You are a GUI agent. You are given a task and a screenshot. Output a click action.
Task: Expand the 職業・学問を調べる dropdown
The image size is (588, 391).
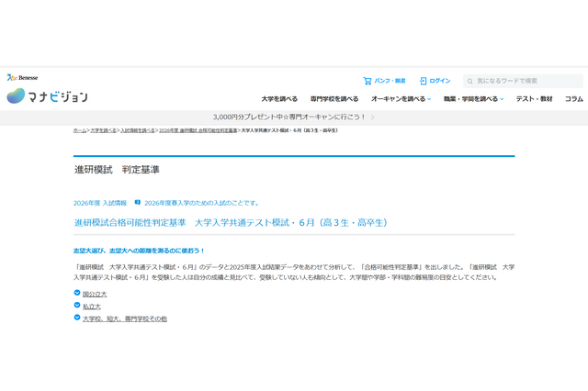coord(474,99)
